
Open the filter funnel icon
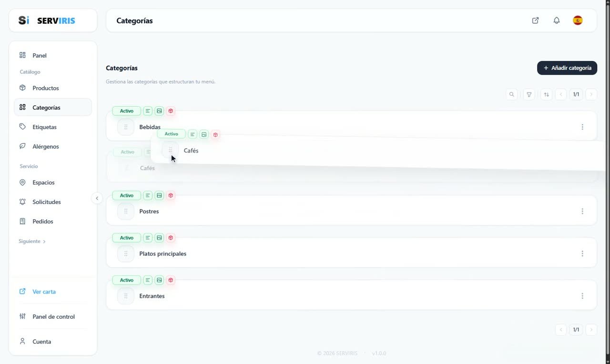(x=529, y=94)
